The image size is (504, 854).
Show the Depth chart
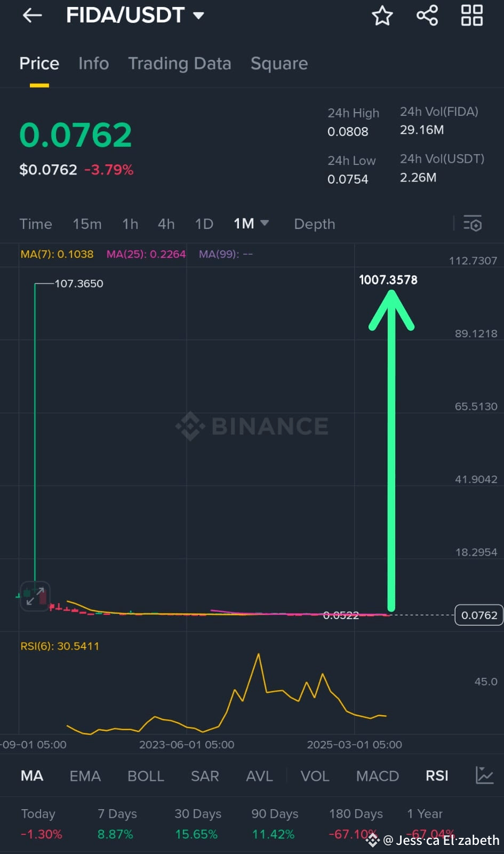[315, 224]
